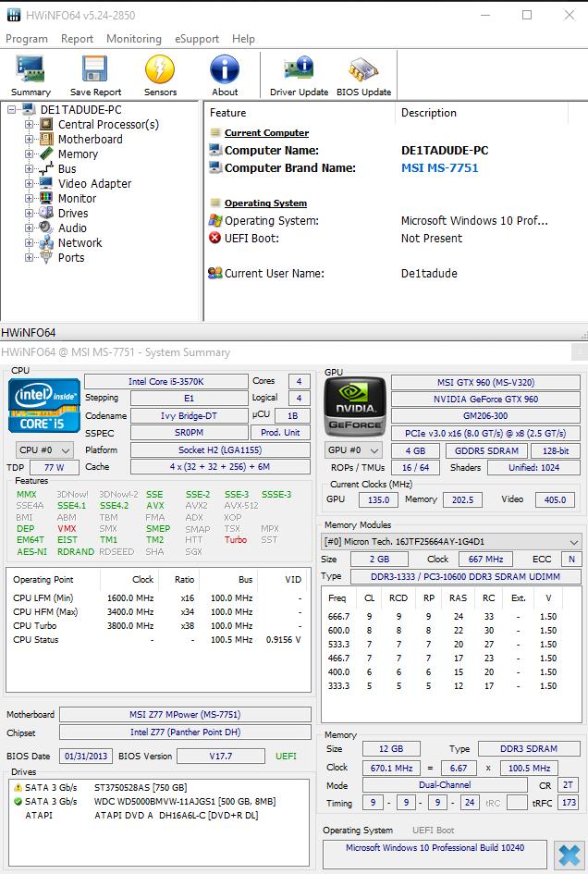Expand the Motherboard tree node
This screenshot has height=874, width=588.
click(x=29, y=140)
